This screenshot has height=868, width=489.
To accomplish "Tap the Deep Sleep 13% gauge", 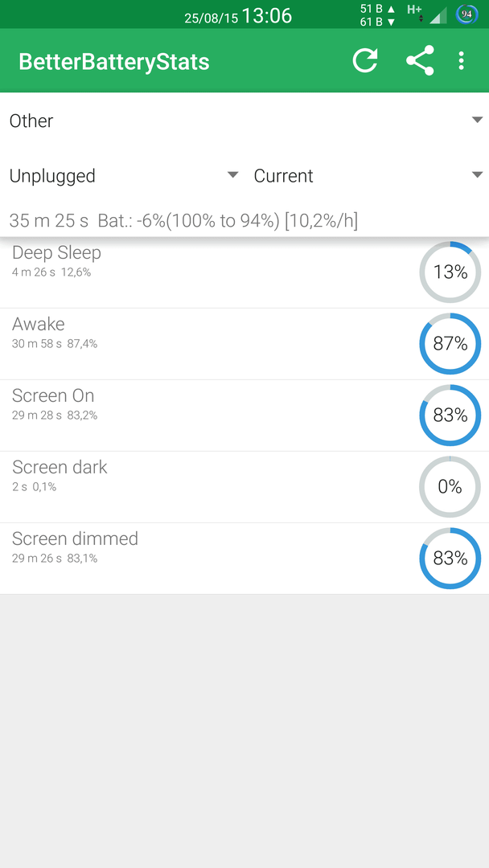I will pos(450,272).
